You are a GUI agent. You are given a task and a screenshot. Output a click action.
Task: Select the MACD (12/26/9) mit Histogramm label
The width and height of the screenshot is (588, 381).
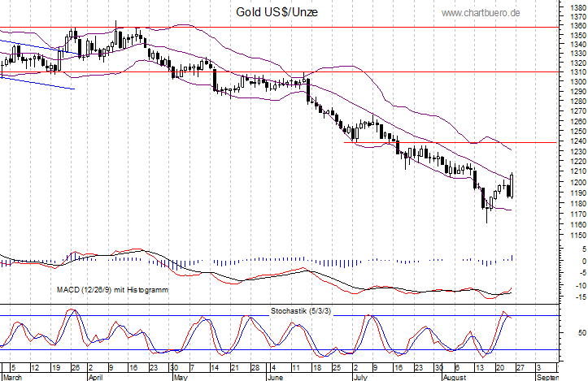(x=113, y=288)
